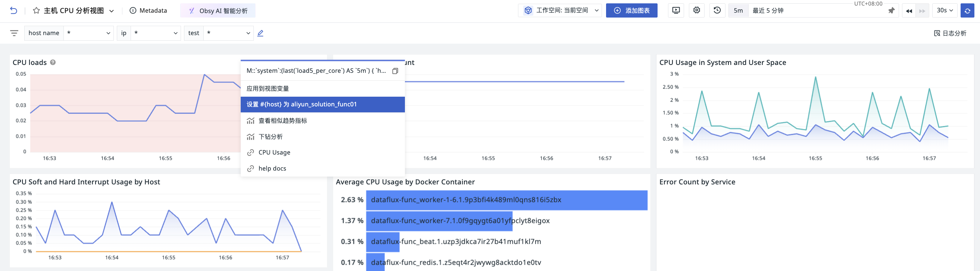Click the back arrow icon
Screen dimensions: 980x271
(x=13, y=11)
